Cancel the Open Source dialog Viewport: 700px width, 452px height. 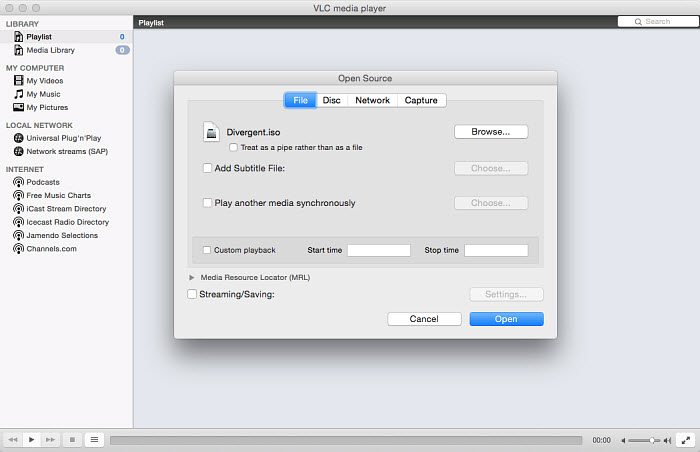click(424, 319)
